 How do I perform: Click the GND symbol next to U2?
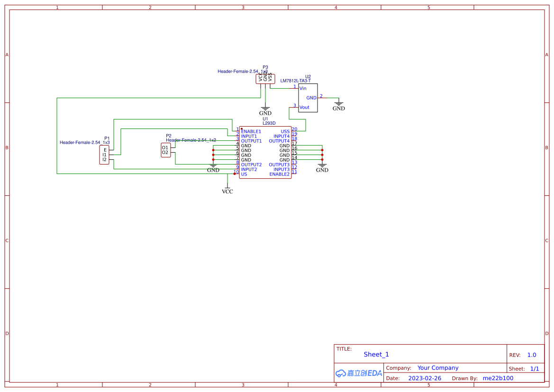pos(337,104)
